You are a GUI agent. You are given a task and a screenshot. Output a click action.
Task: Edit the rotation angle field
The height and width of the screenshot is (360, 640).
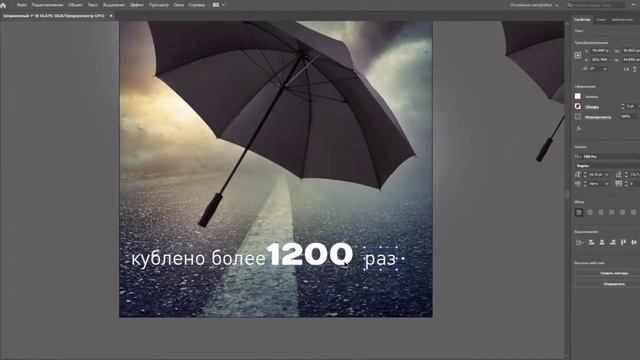[x=597, y=69]
